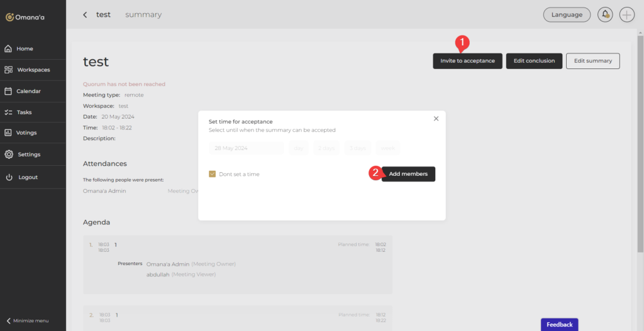Collapse sidebar with Minimize menu chevron

pos(9,320)
